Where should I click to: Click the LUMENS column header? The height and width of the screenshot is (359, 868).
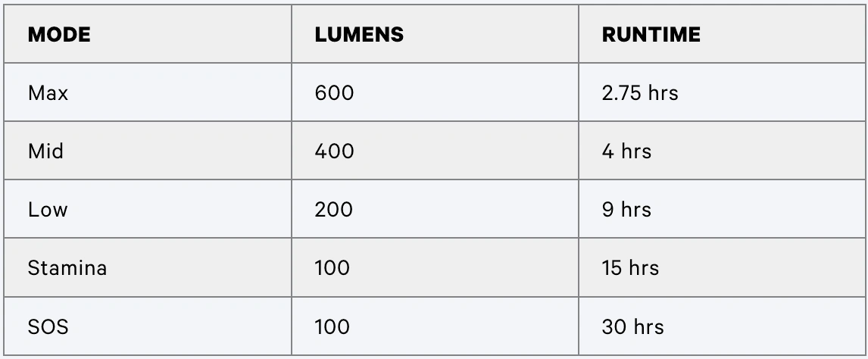point(359,35)
